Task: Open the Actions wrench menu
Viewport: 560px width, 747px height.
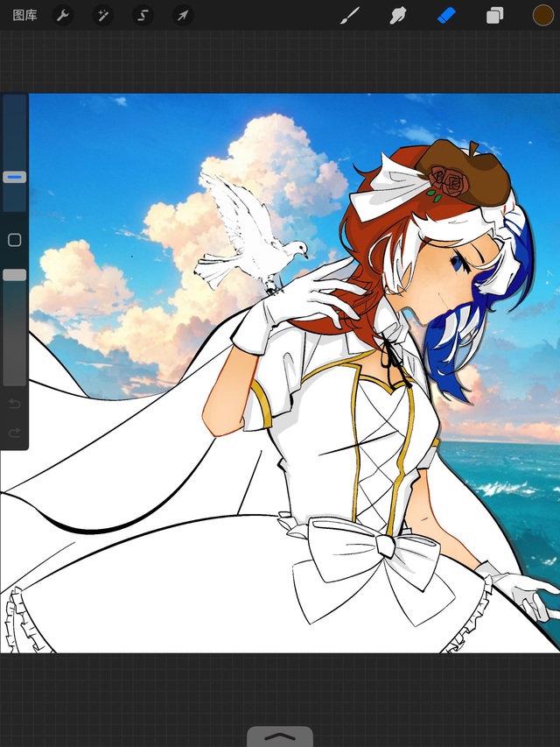Action: [62, 16]
